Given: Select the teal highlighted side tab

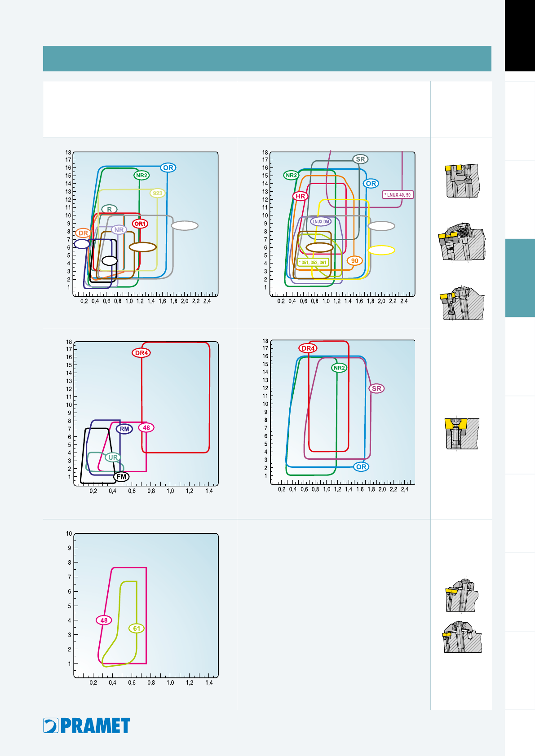Looking at the screenshot, I should coord(520,278).
